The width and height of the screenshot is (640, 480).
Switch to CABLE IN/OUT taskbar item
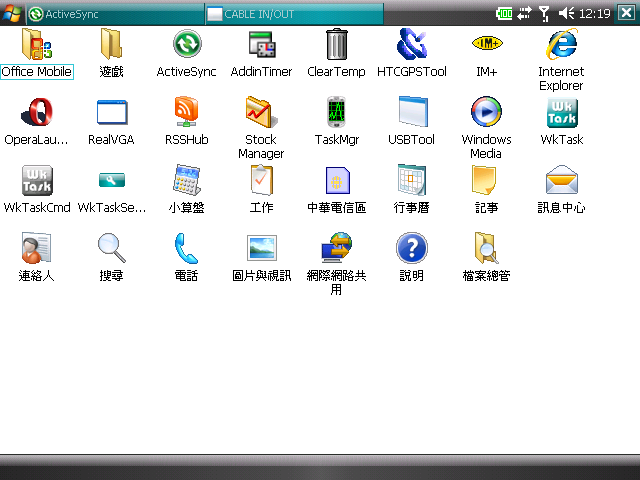click(294, 14)
